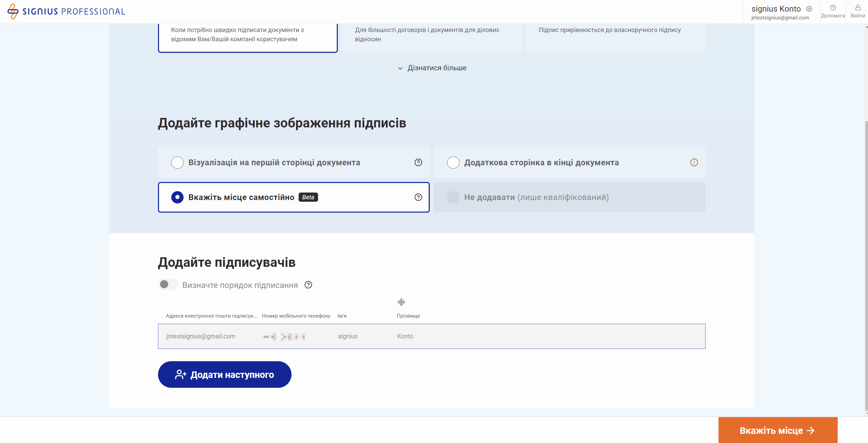Enable Визначте порядок підписання toggle

168,285
